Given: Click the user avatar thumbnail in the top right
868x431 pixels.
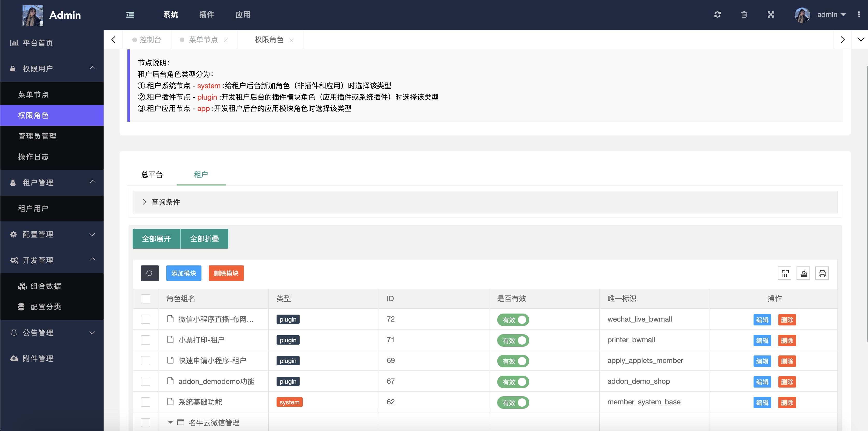Looking at the screenshot, I should pyautogui.click(x=802, y=15).
